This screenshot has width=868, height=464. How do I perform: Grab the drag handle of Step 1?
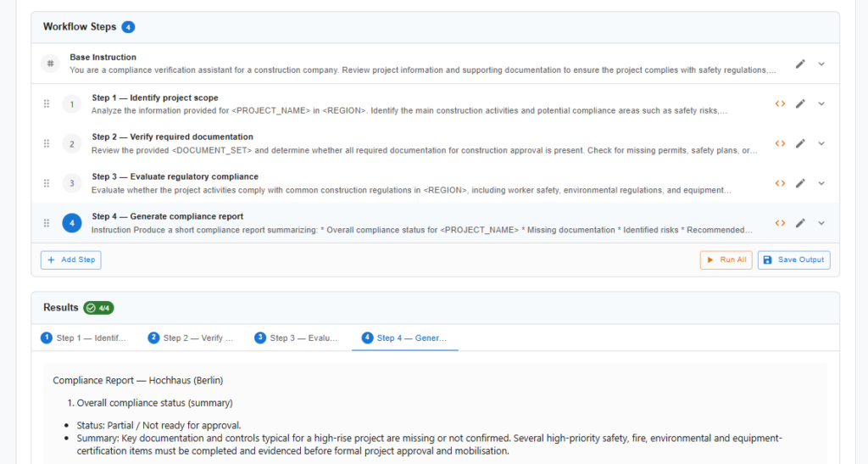[47, 103]
